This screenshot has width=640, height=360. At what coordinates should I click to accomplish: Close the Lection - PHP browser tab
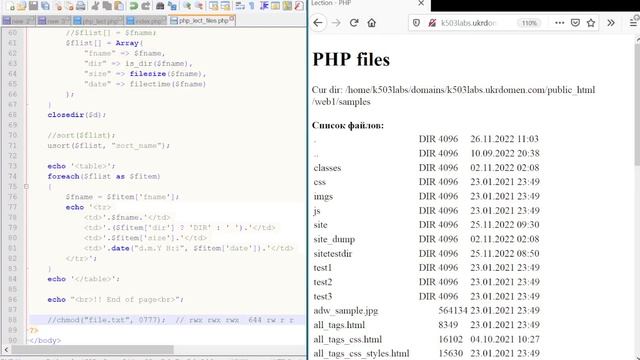click(x=421, y=4)
